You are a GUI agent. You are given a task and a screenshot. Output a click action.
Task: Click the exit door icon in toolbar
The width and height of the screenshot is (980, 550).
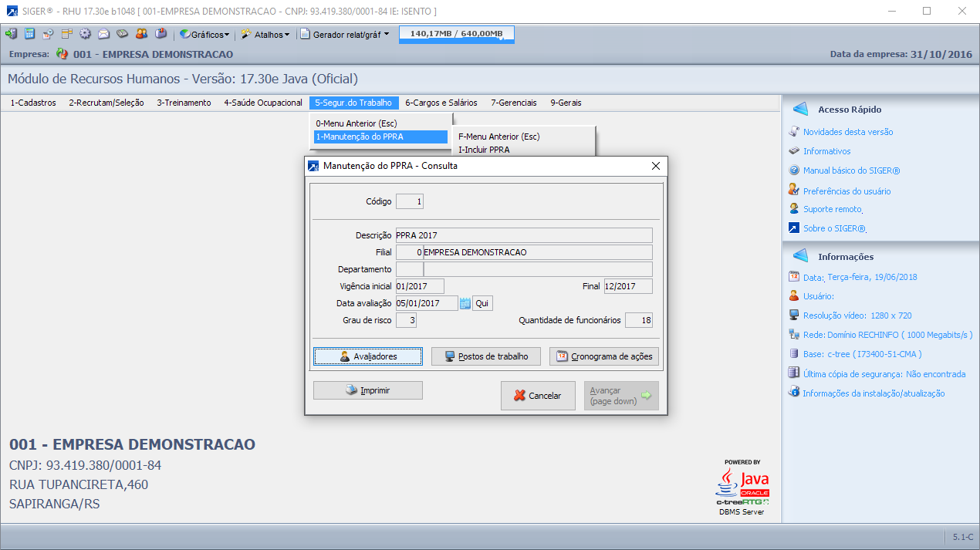(x=11, y=34)
